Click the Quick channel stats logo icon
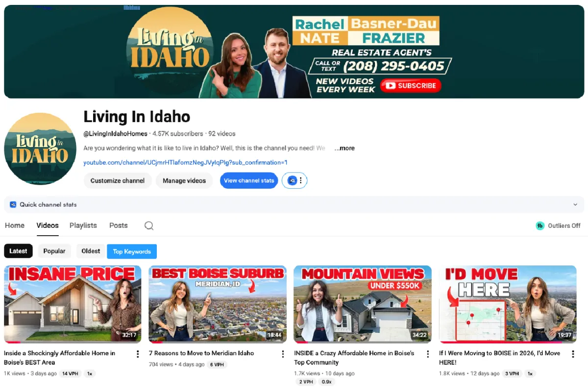Viewport: 588px width, 392px height. tap(13, 205)
